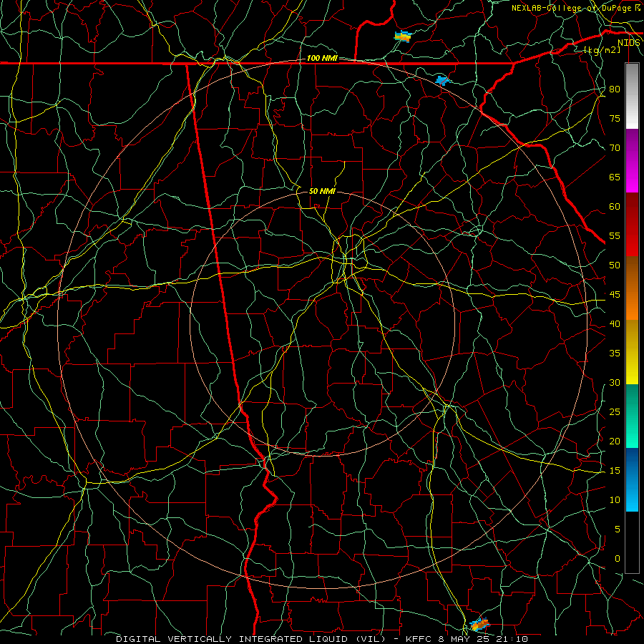
Task: Click the scale value 70
Action: tap(615, 148)
